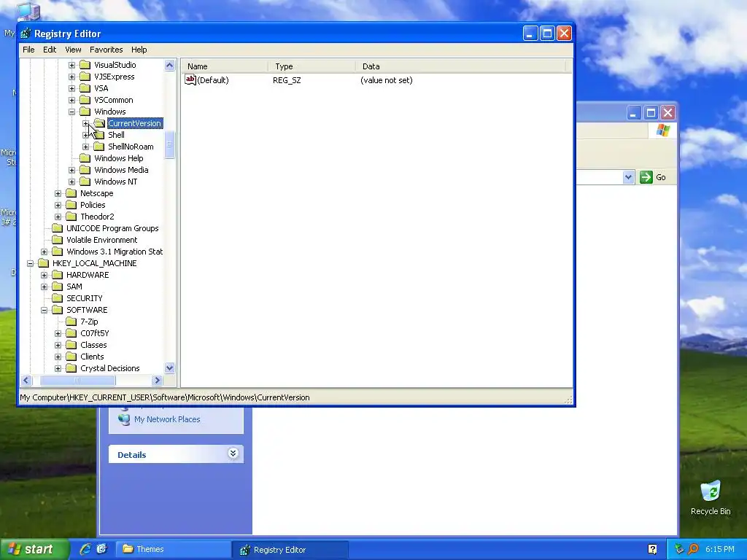Expand the VJSExpress key
The height and width of the screenshot is (560, 747).
[x=71, y=77]
